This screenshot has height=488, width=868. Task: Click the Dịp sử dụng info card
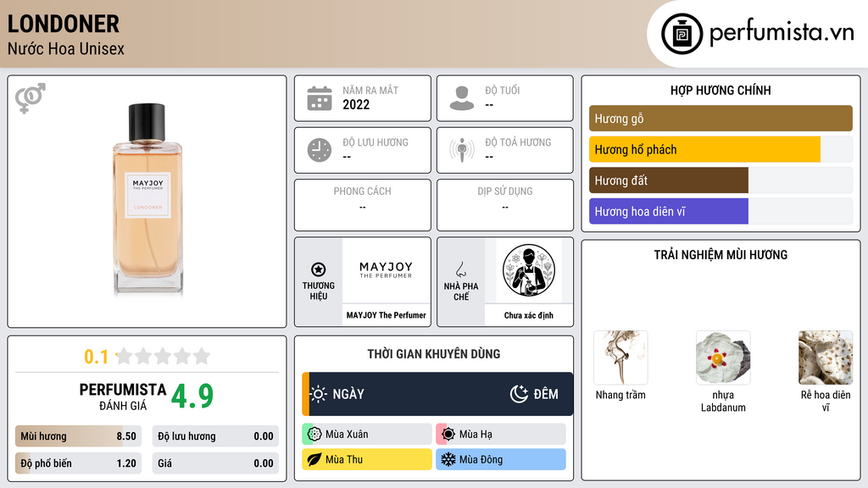505,205
